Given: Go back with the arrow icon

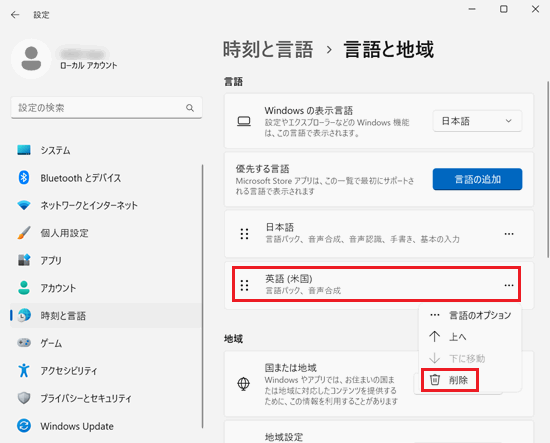Looking at the screenshot, I should pos(15,15).
